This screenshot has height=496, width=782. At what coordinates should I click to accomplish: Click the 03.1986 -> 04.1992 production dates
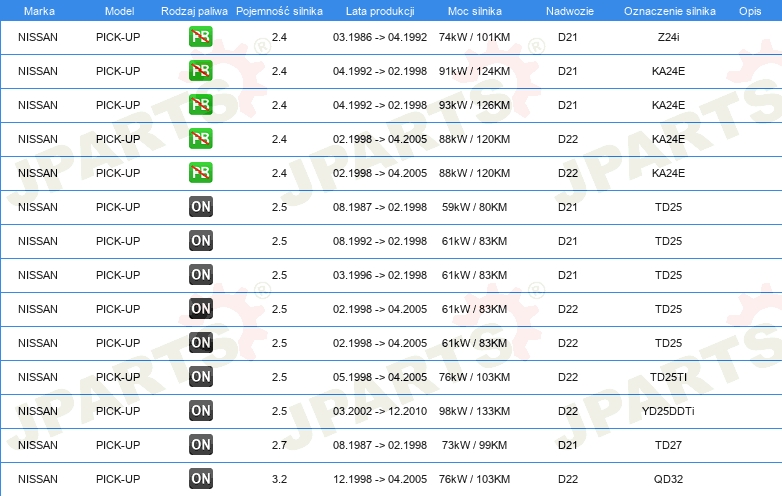[x=380, y=37]
